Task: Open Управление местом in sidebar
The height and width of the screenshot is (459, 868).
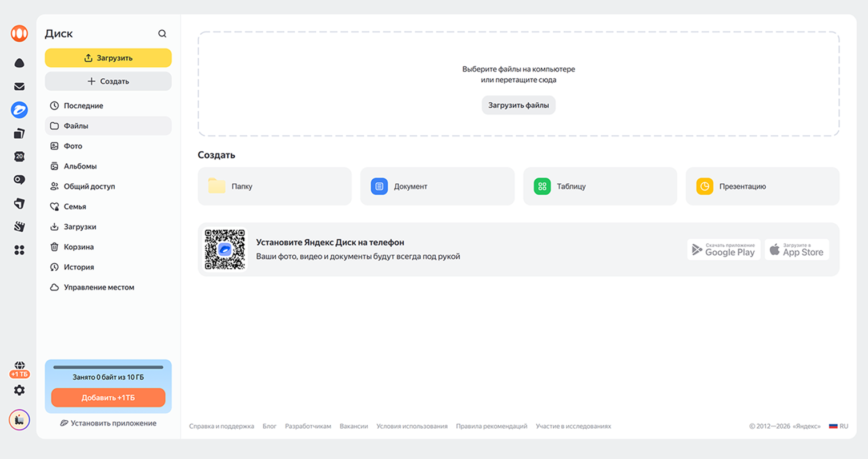Action: (x=108, y=287)
